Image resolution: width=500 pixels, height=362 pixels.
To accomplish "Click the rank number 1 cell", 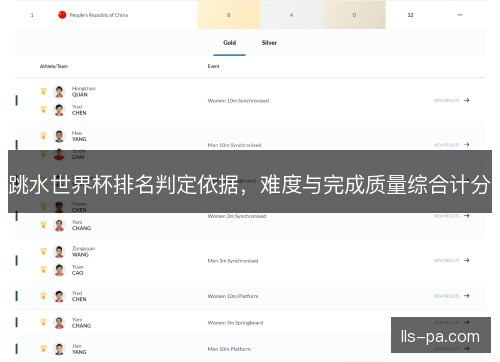I will click(32, 15).
